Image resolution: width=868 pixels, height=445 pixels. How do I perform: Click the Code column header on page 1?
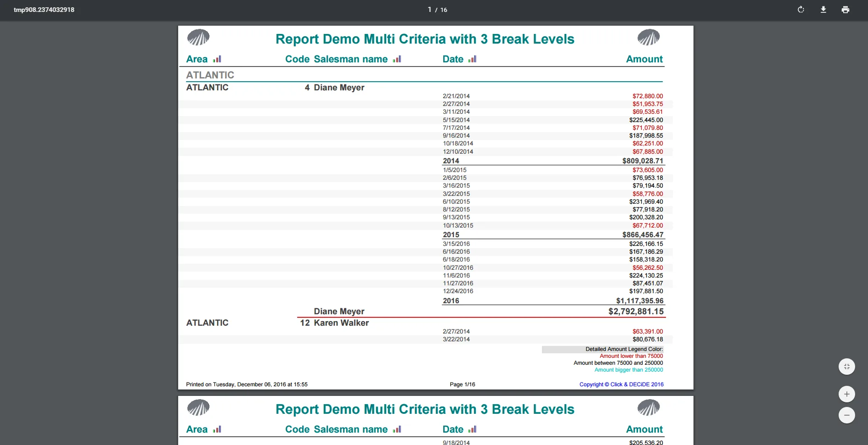[x=298, y=59]
